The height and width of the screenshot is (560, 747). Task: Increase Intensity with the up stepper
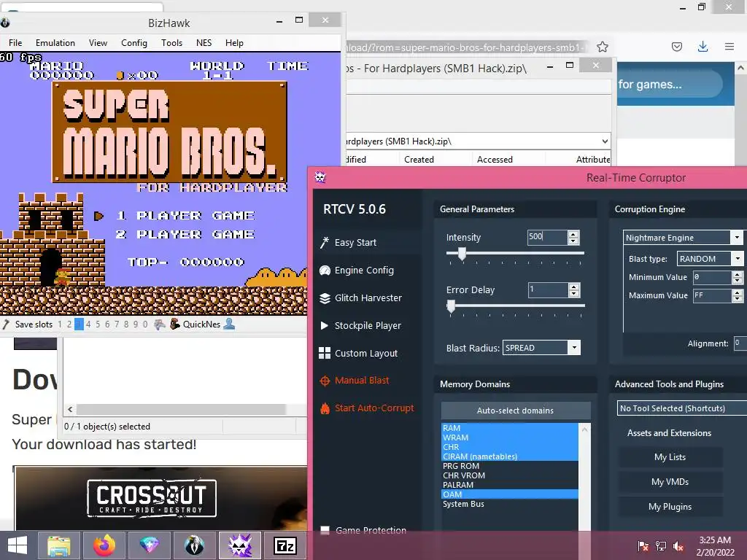573,234
